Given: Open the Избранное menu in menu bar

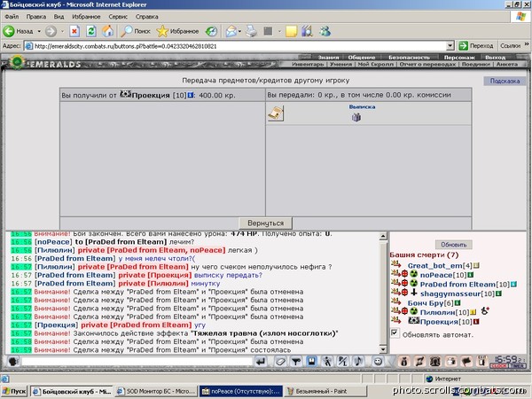Looking at the screenshot, I should [x=86, y=16].
